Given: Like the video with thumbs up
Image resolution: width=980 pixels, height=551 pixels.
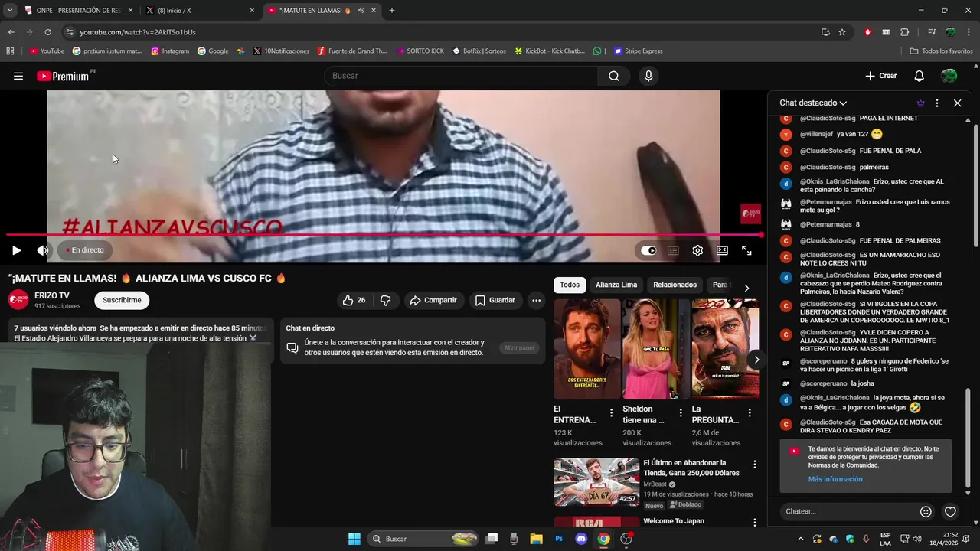Looking at the screenshot, I should pyautogui.click(x=354, y=300).
